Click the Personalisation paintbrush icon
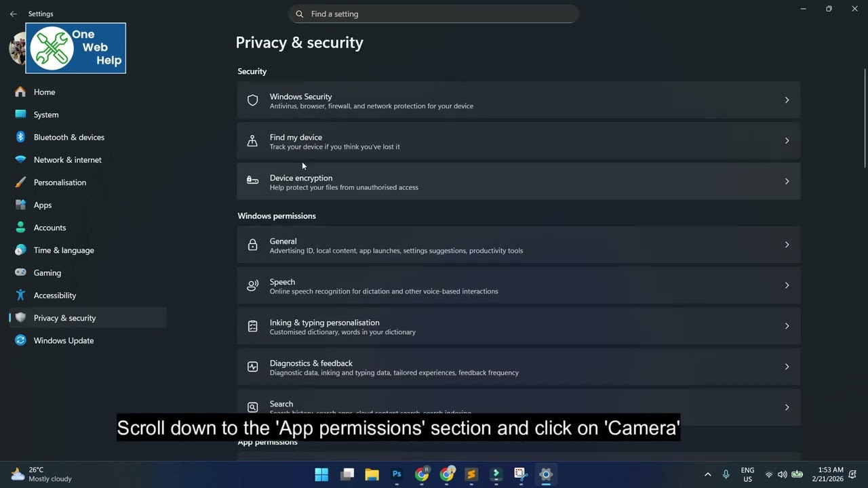The height and width of the screenshot is (488, 868). (20, 182)
